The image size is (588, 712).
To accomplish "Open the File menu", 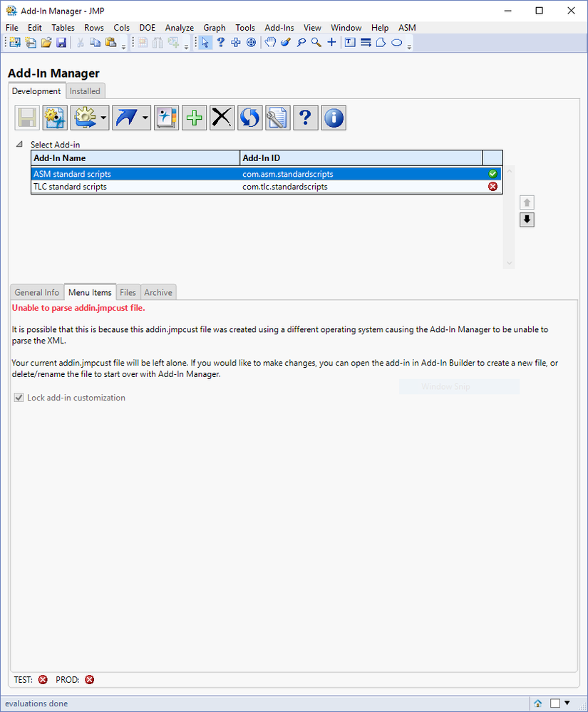I will click(x=12, y=28).
